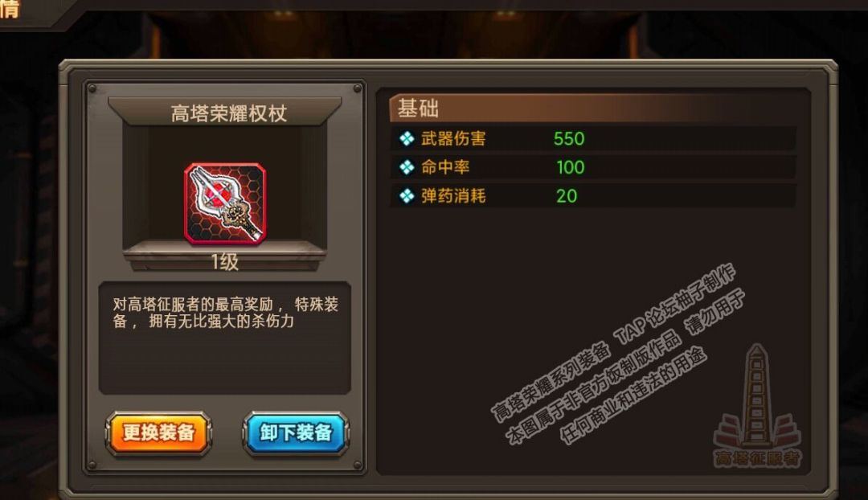This screenshot has height=500, width=868.
Task: Select the 武器伤害 stat row
Action: (593, 138)
